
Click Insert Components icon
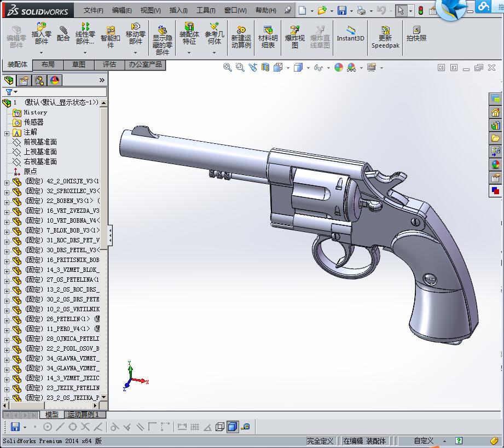pyautogui.click(x=41, y=34)
